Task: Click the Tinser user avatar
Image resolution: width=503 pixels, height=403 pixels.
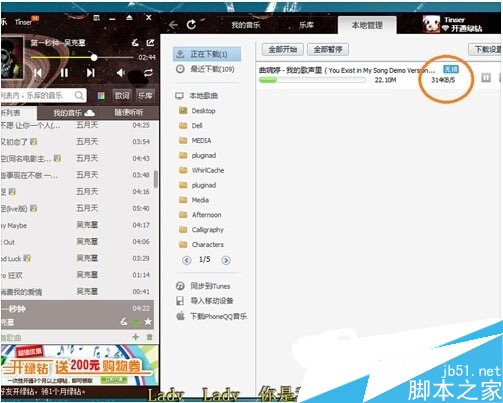Action: 431,24
